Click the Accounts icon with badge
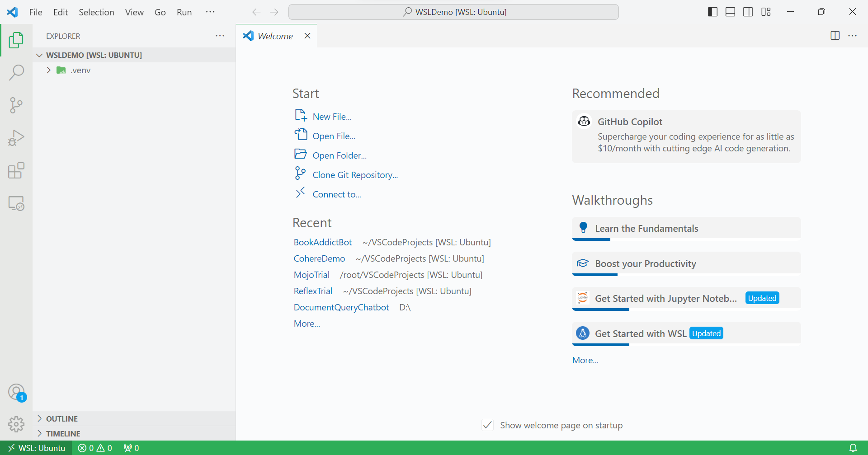 point(16,392)
